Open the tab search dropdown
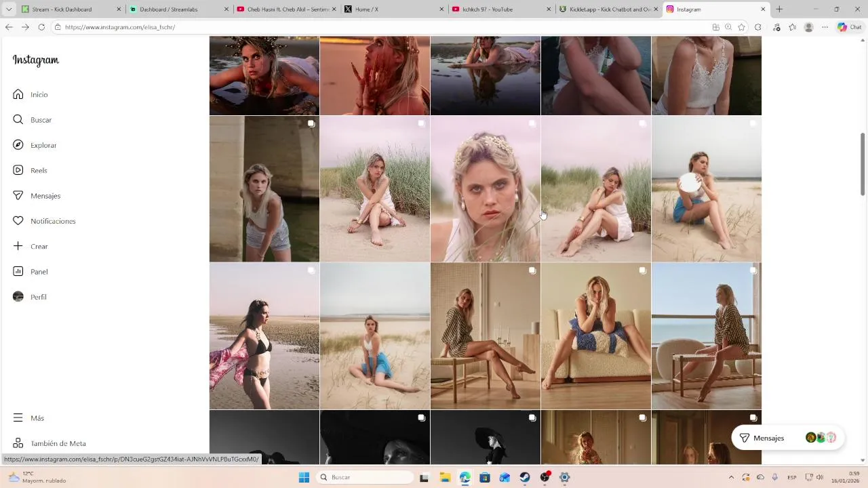868x488 pixels. [9, 9]
